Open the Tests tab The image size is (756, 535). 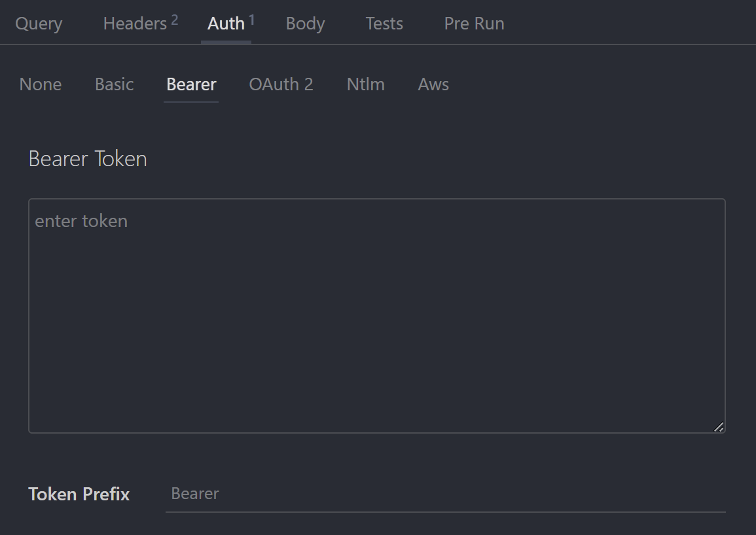[384, 24]
